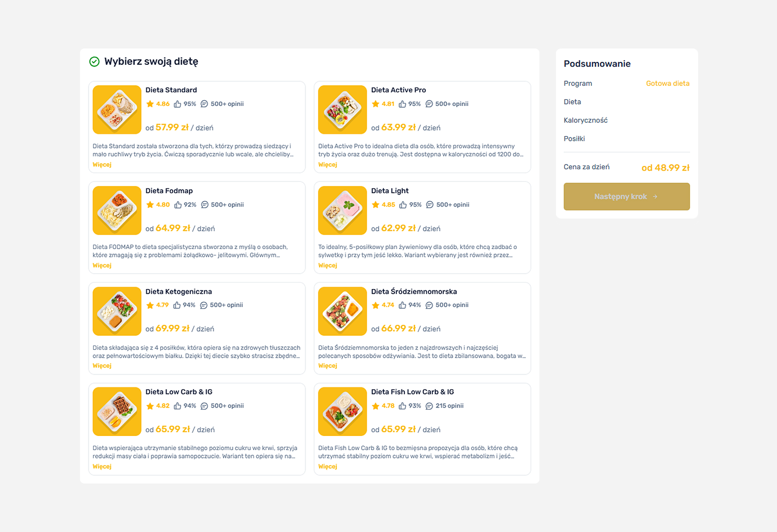
Task: Click the opinions bubble icon on Dieta Fodmap
Action: pos(204,205)
